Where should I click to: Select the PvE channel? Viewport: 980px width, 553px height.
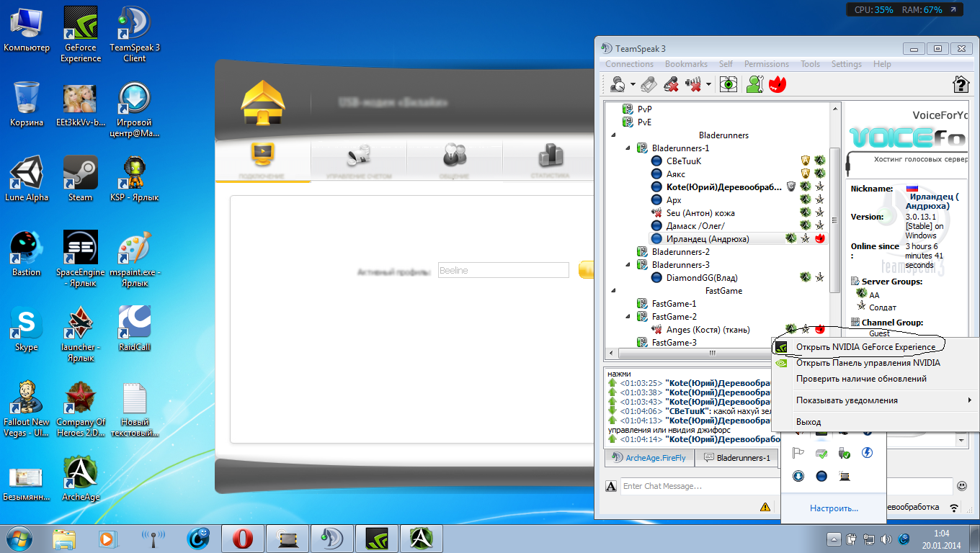click(644, 122)
